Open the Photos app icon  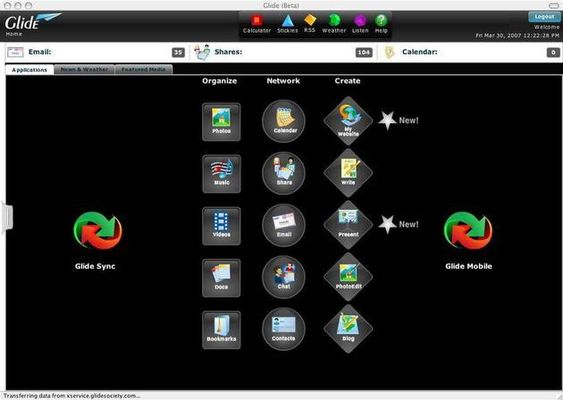(x=221, y=122)
